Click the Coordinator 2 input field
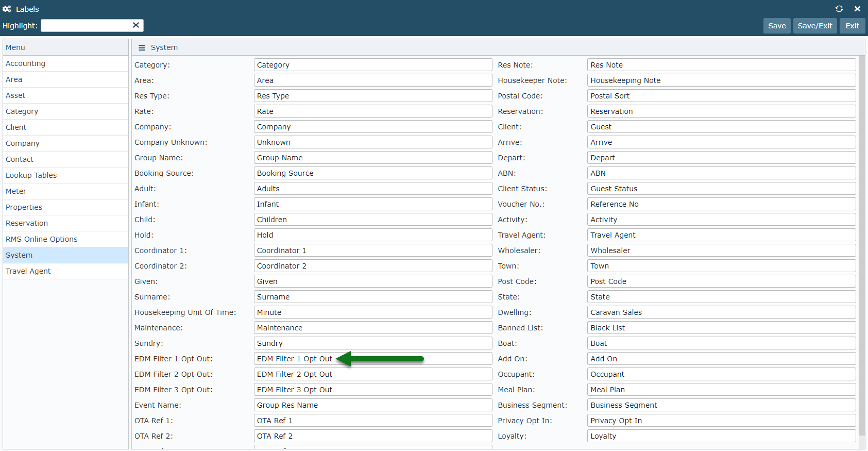 pos(373,266)
